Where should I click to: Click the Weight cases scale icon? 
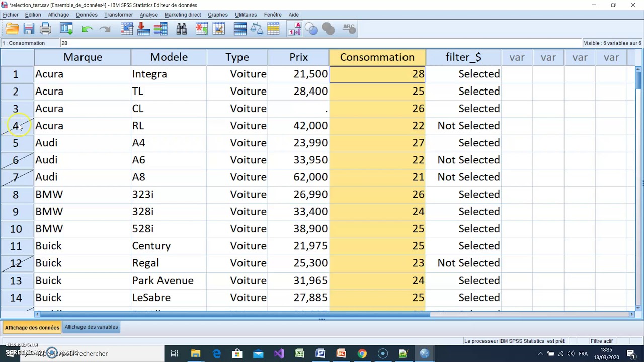pyautogui.click(x=257, y=29)
